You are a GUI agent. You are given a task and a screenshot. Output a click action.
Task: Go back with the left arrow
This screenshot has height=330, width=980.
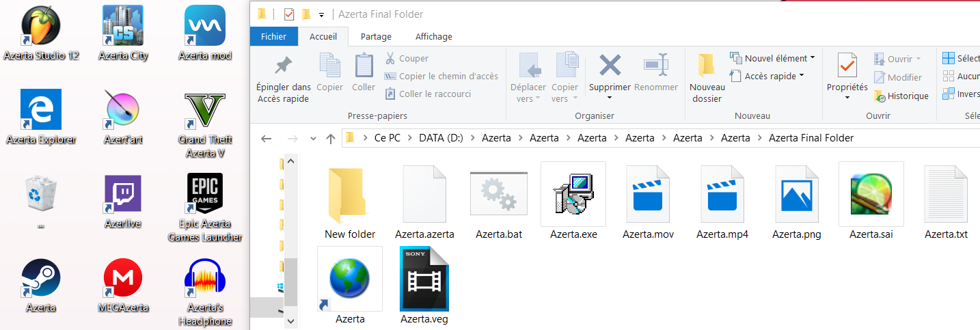(267, 139)
